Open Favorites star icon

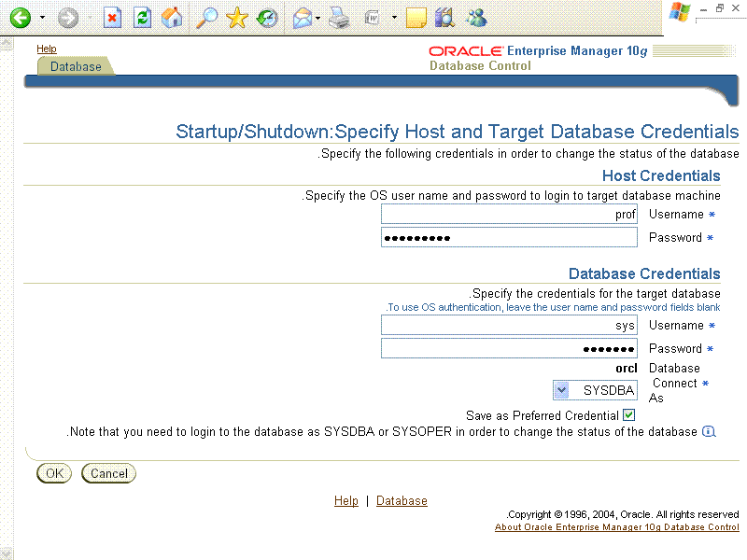click(x=237, y=18)
